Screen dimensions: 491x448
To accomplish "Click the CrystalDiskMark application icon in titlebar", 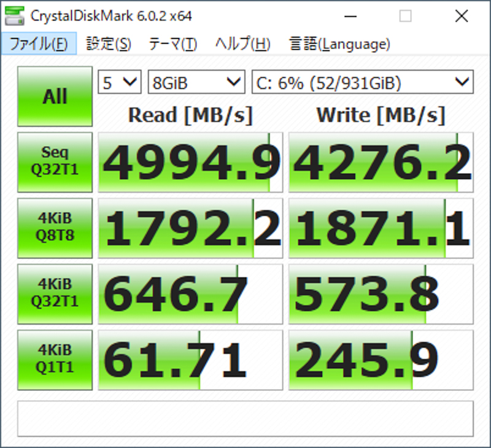I will 15,15.
